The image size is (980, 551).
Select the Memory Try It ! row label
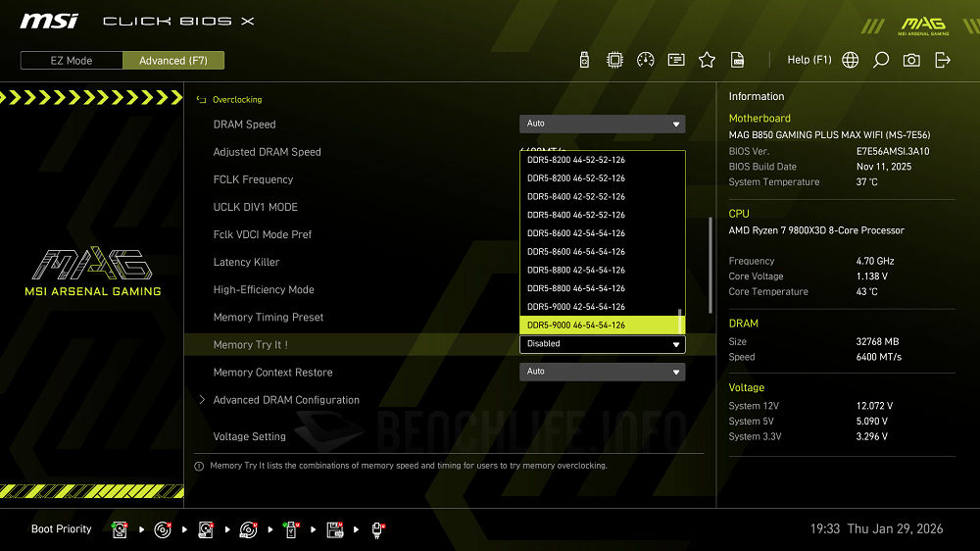[251, 344]
